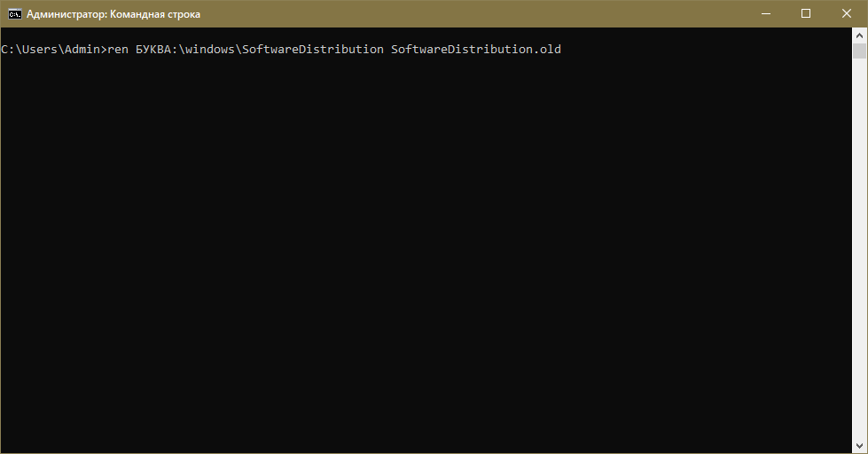868x454 pixels.
Task: Maximize the Командная строка window
Action: (x=805, y=13)
